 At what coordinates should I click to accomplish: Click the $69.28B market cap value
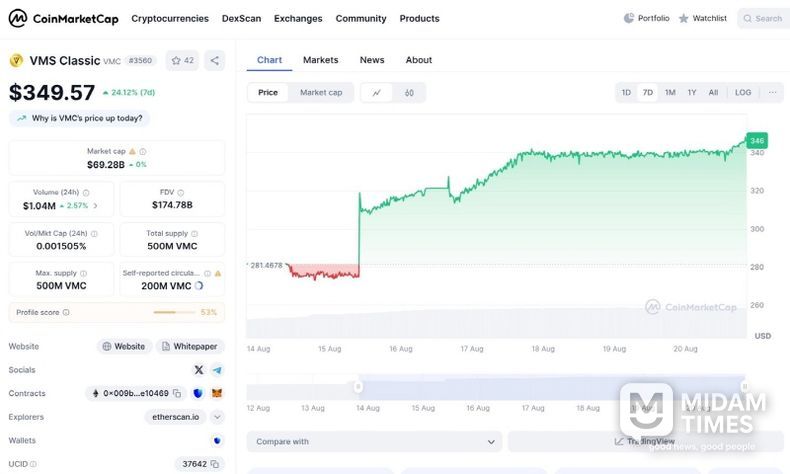pos(106,165)
